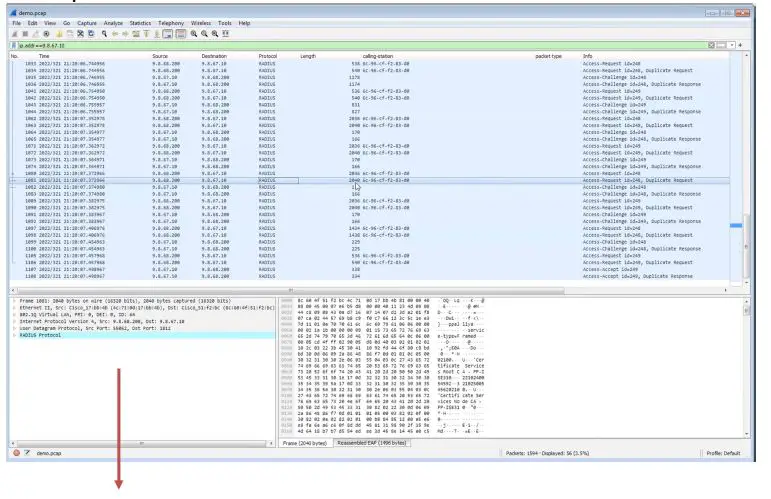This screenshot has height=499, width=771.
Task: Open the File menu
Action: [17, 23]
